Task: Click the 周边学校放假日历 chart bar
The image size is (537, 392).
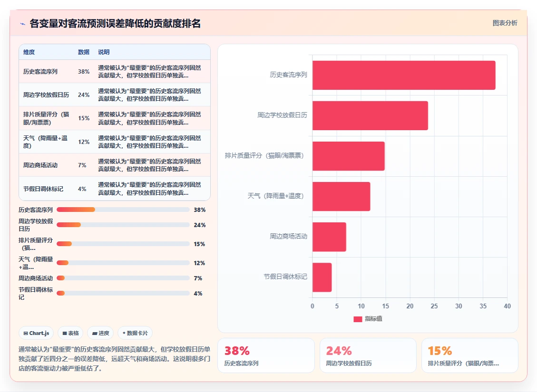Action: coord(370,115)
